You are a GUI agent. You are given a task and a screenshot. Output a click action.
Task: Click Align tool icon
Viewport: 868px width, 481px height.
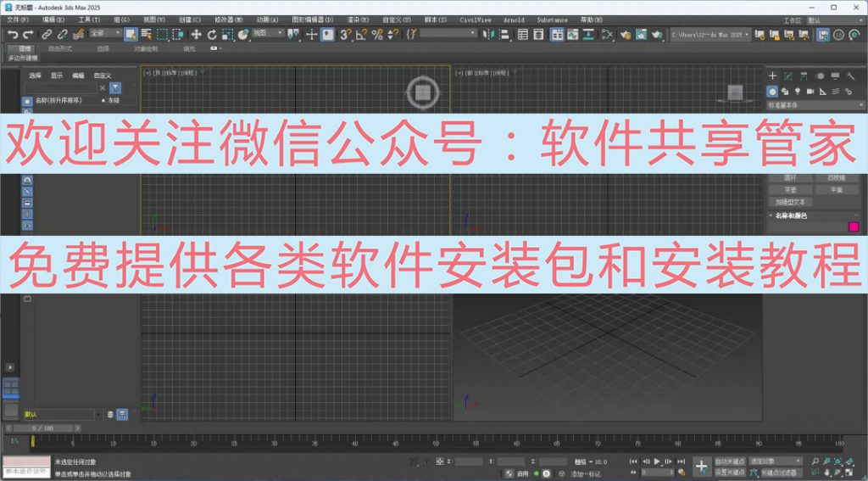pyautogui.click(x=504, y=34)
